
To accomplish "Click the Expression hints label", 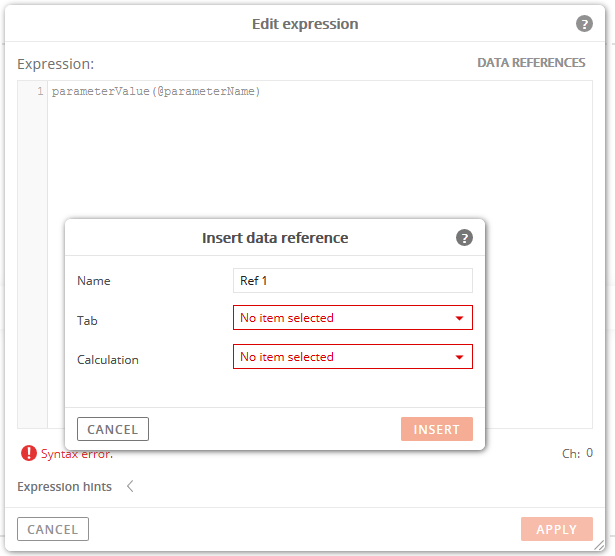I will [64, 487].
